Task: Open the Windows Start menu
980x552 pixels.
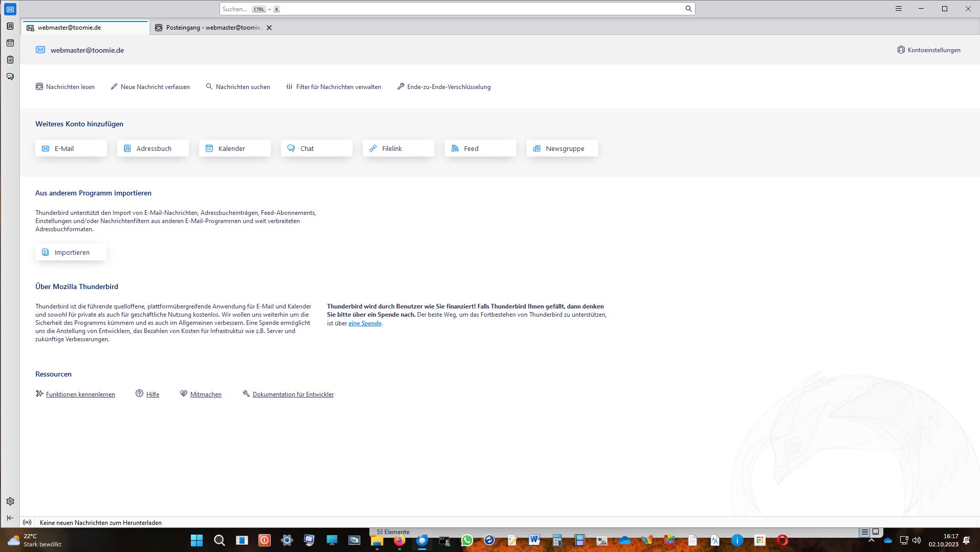Action: point(197,540)
